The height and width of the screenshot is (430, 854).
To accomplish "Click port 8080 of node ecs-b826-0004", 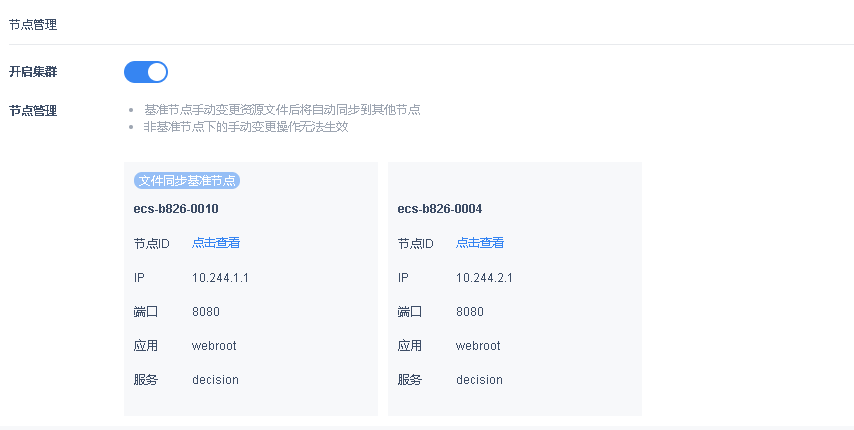I will [470, 311].
